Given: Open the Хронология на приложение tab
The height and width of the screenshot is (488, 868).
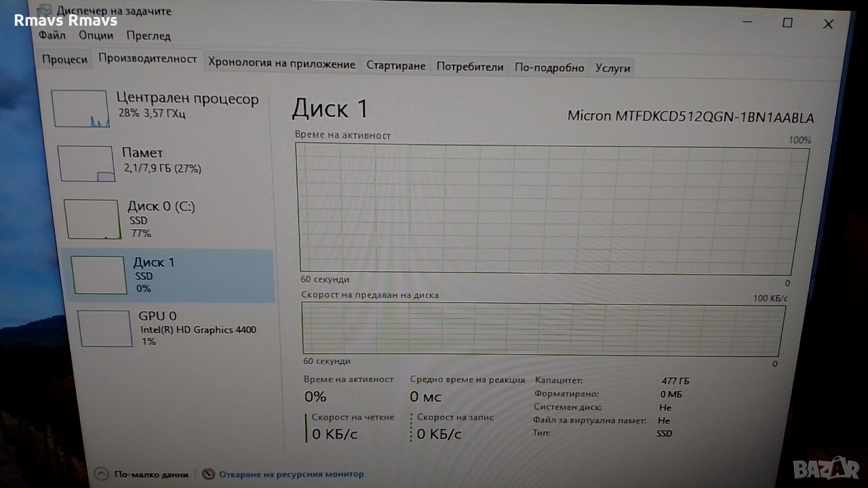Looking at the screenshot, I should pos(281,64).
